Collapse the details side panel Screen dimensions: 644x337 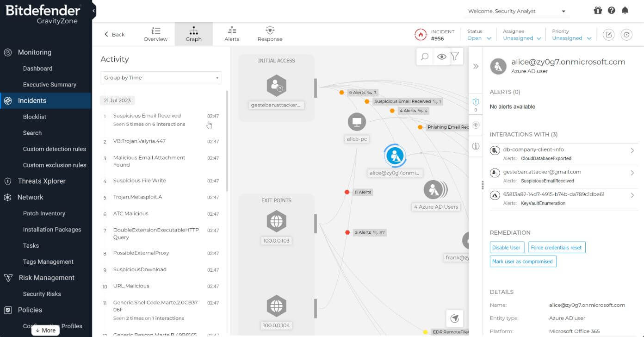click(x=476, y=67)
